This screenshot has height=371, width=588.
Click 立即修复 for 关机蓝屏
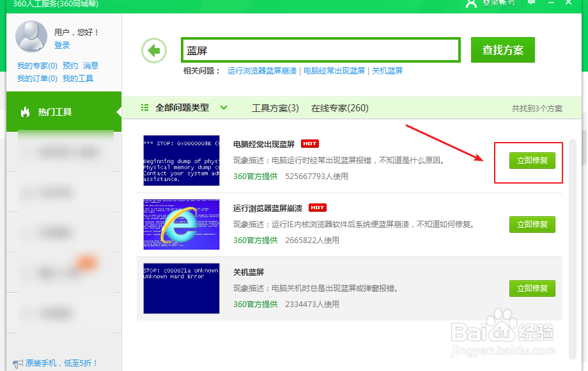532,288
